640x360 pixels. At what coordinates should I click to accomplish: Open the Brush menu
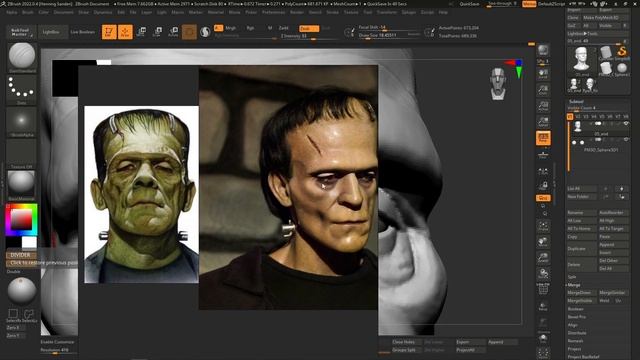click(28, 13)
